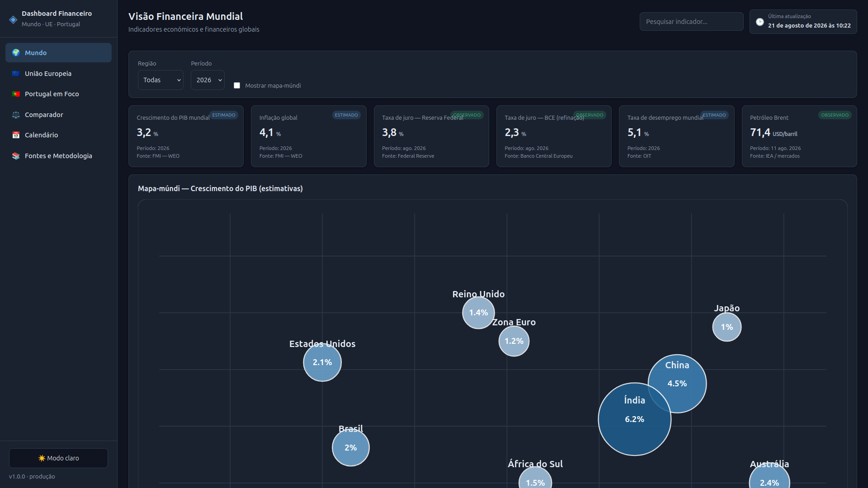Viewport: 868px width, 488px height.
Task: Click the Austrália 2.4% bubble
Action: (x=769, y=477)
